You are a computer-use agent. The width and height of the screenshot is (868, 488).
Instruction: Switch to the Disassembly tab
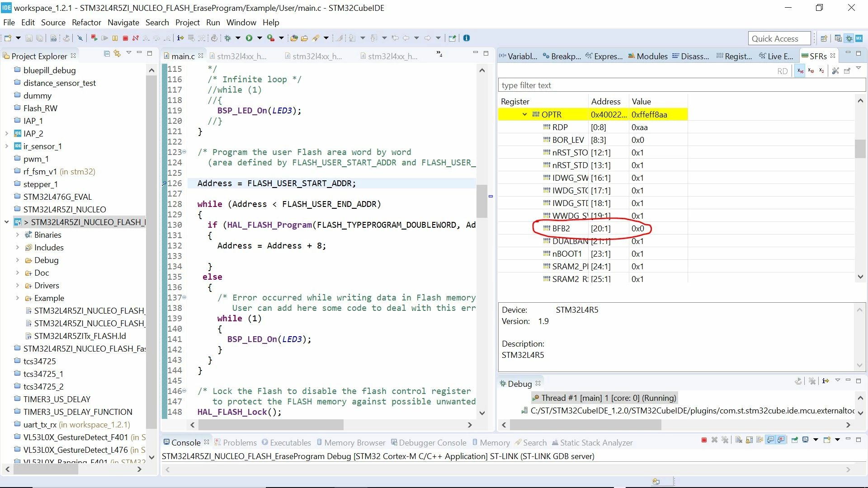(x=691, y=56)
